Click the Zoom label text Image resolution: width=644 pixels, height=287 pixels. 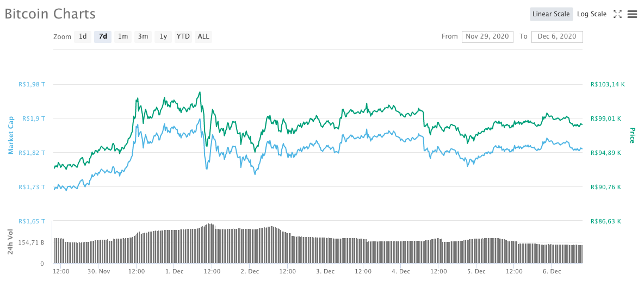coord(63,36)
